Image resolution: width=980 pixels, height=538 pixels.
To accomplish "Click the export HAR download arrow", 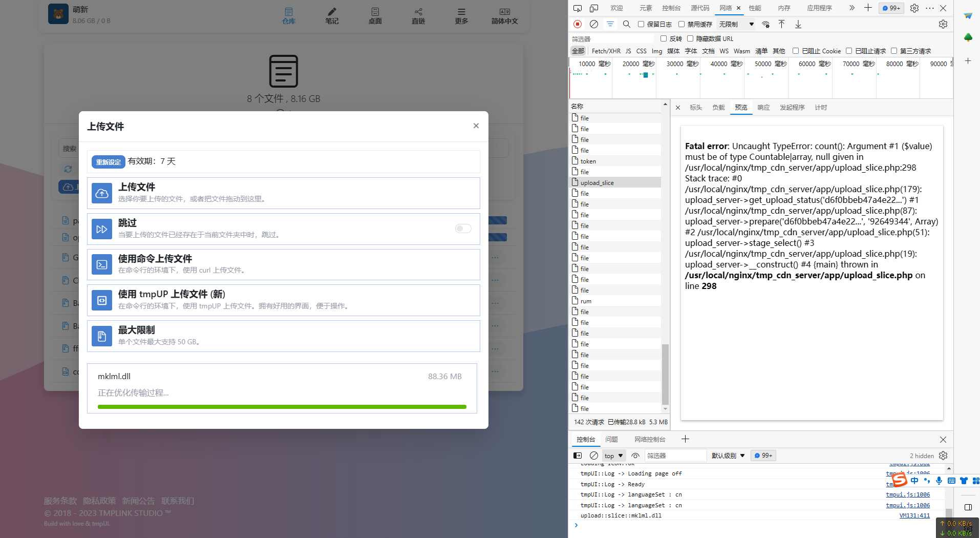I will 798,24.
